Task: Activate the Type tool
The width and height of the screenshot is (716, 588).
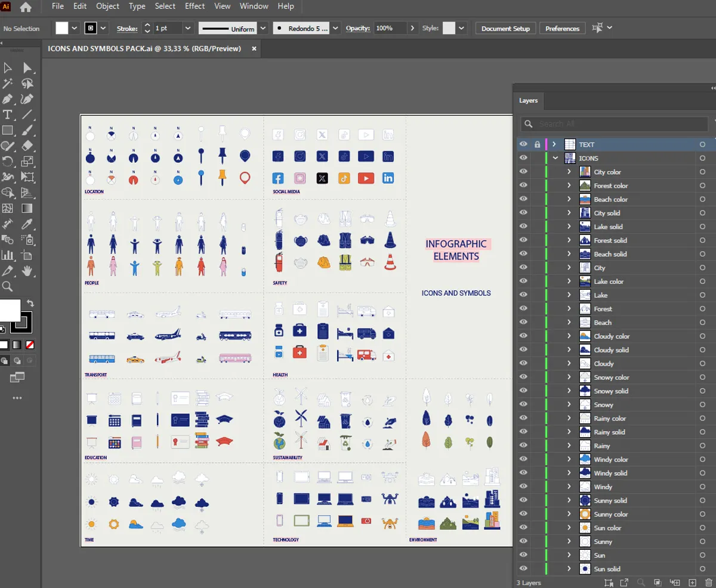Action: tap(7, 114)
